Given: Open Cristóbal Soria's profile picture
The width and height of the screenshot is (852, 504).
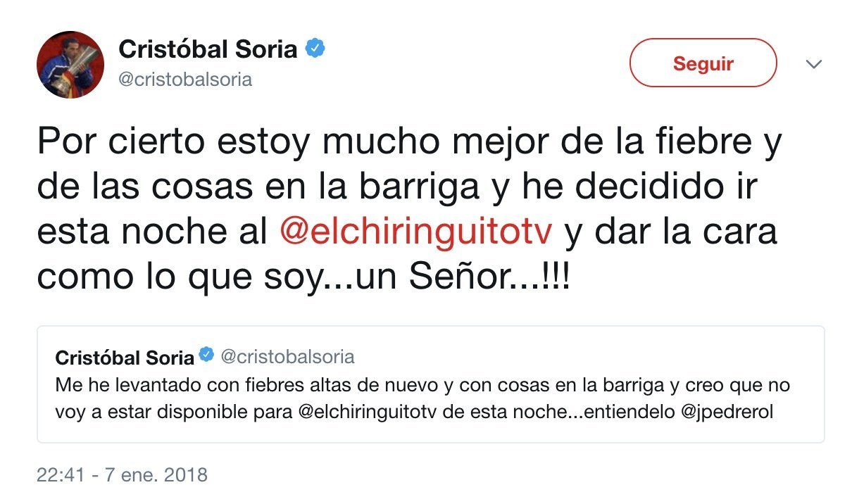Looking at the screenshot, I should tap(70, 64).
